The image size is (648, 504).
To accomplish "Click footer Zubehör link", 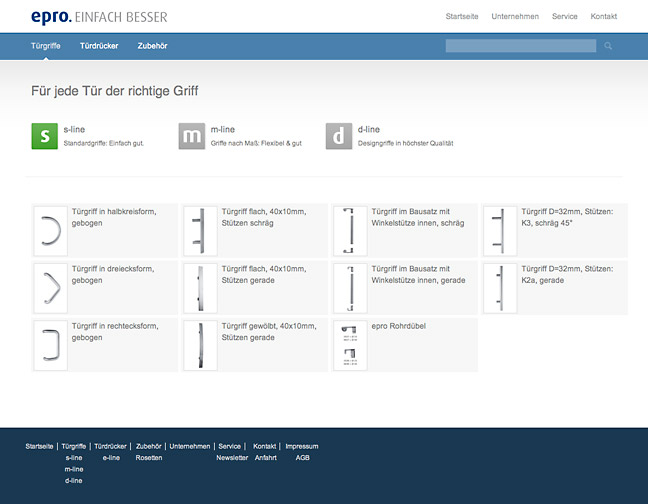I will pos(148,446).
